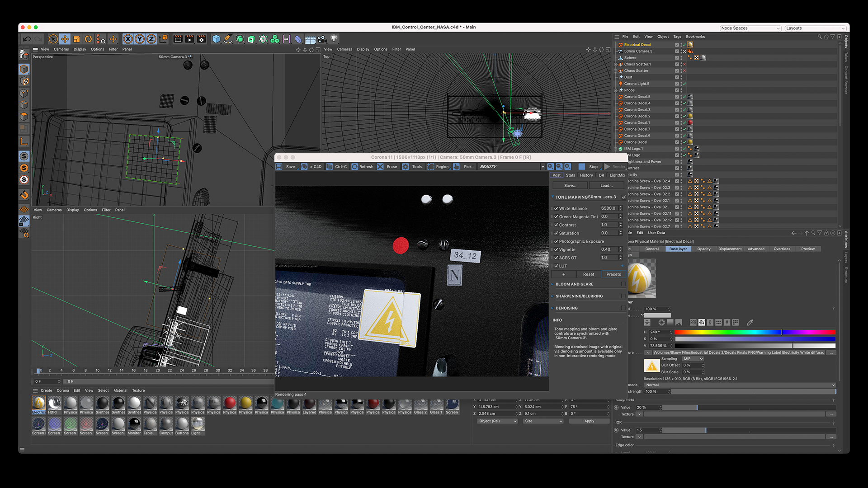Viewport: 868px width, 488px height.
Task: Click the Erase X icon in Corona VFB
Action: (x=380, y=167)
